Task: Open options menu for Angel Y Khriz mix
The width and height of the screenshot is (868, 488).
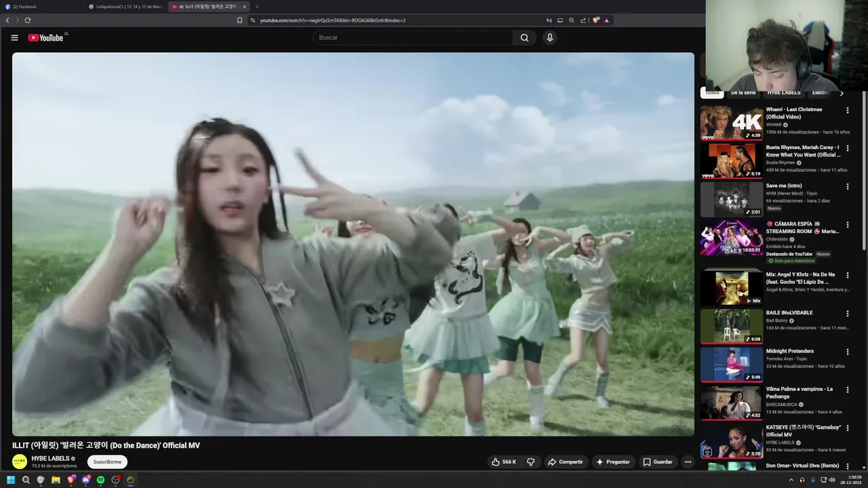Action: [x=847, y=275]
